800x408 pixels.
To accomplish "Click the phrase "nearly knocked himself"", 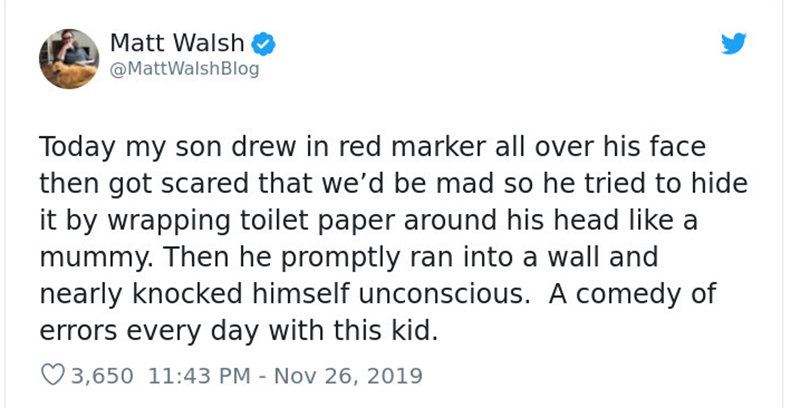I will [x=196, y=295].
